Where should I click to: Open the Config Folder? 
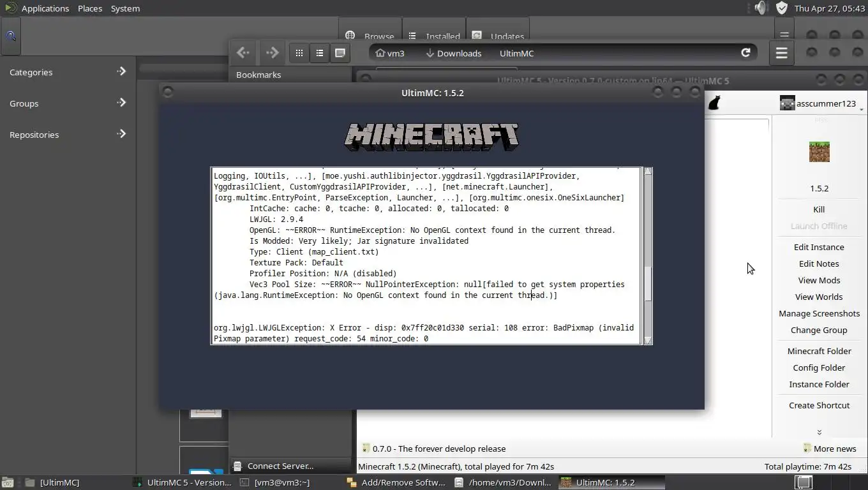point(819,367)
